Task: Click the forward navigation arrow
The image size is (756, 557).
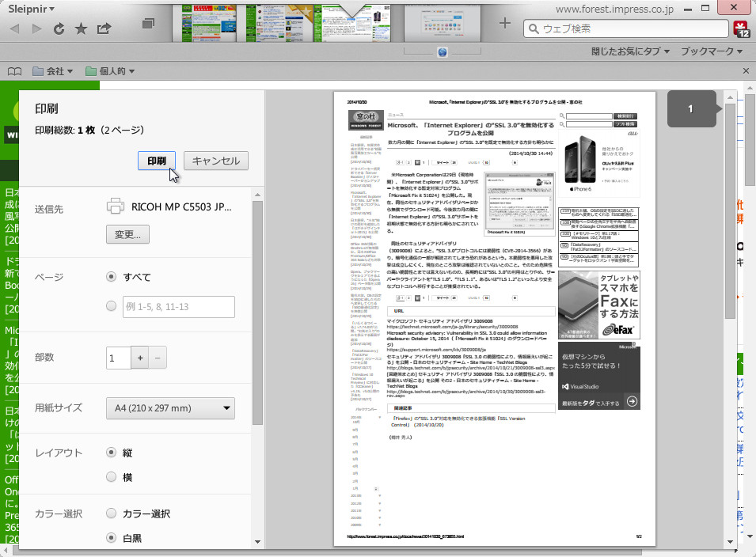Action: tap(36, 29)
